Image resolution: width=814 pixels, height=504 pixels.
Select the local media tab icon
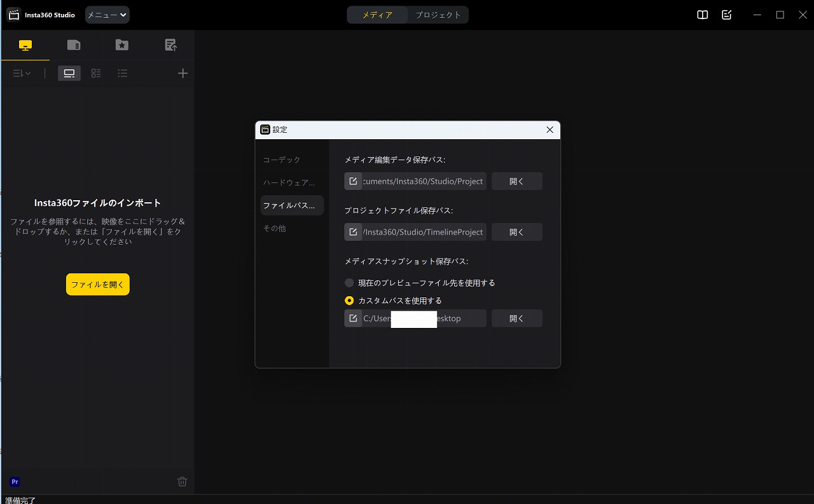[25, 45]
